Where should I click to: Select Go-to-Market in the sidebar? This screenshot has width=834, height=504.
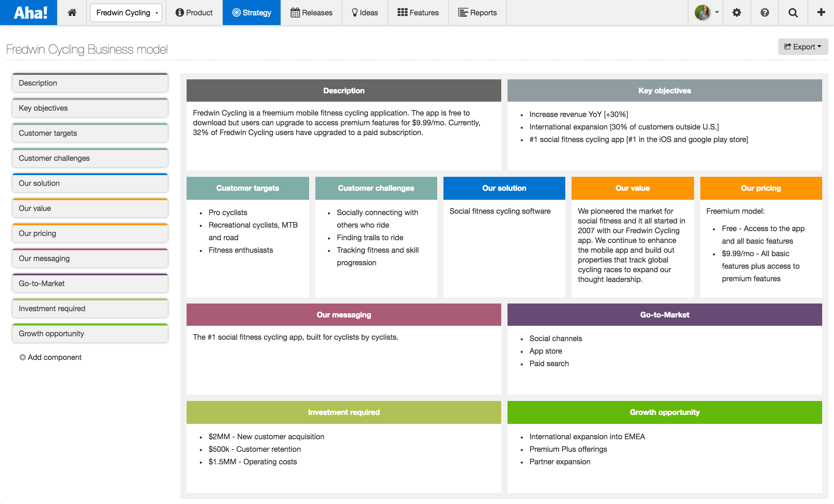click(x=90, y=283)
